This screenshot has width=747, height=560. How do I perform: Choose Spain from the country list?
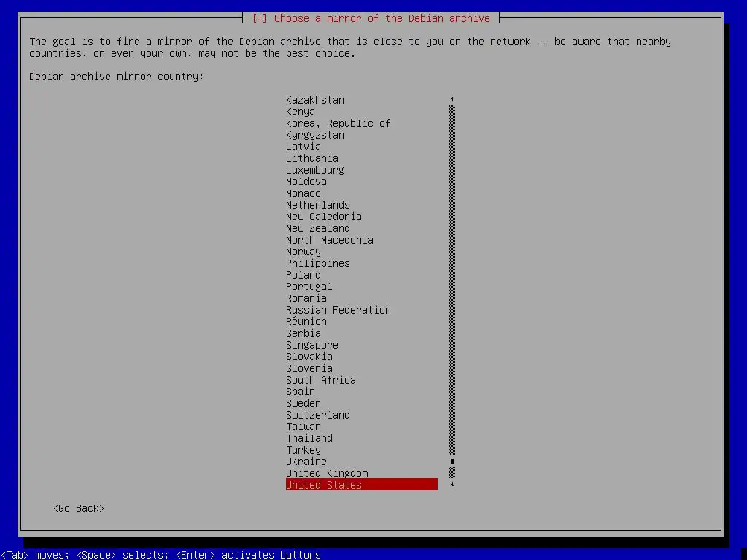click(x=300, y=392)
